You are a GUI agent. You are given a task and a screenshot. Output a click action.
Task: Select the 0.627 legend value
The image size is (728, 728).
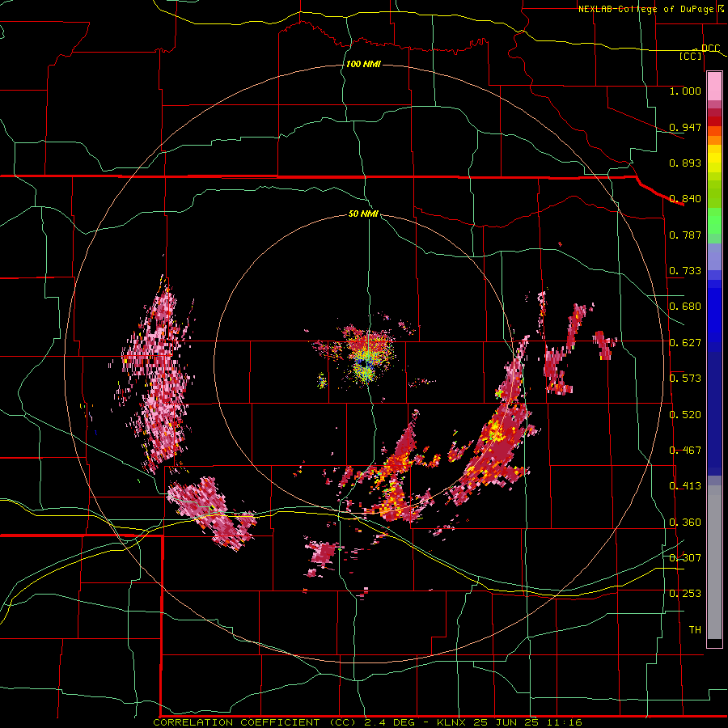685,343
